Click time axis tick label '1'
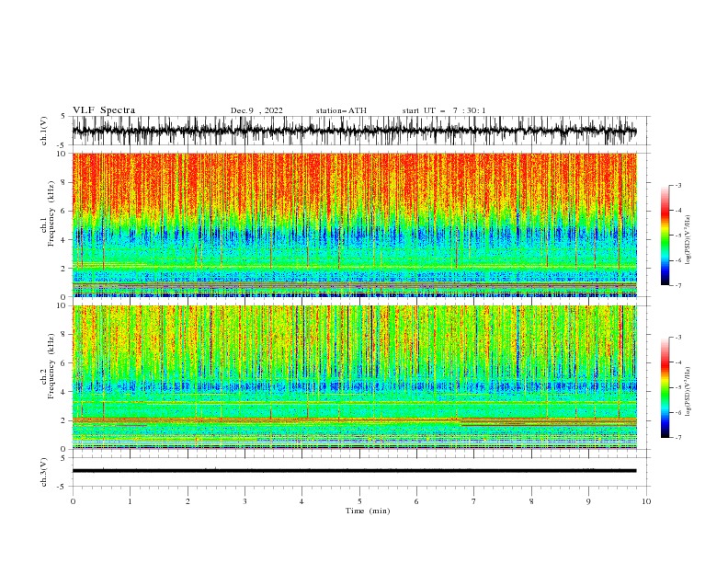 [x=130, y=501]
